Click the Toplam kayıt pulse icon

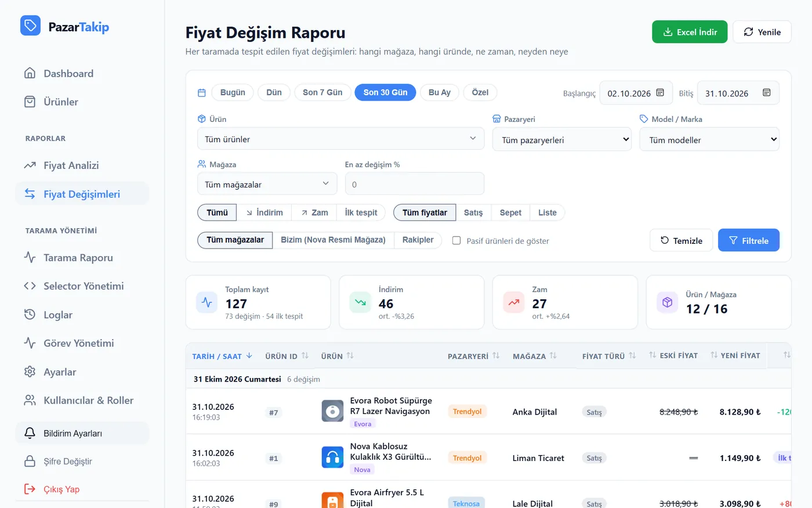click(207, 302)
